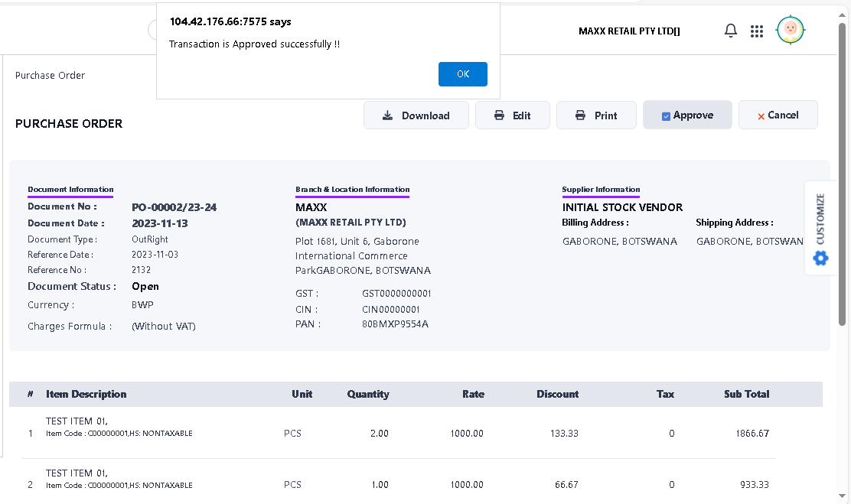
Task: Click the blue Customize gear icon
Action: (820, 259)
